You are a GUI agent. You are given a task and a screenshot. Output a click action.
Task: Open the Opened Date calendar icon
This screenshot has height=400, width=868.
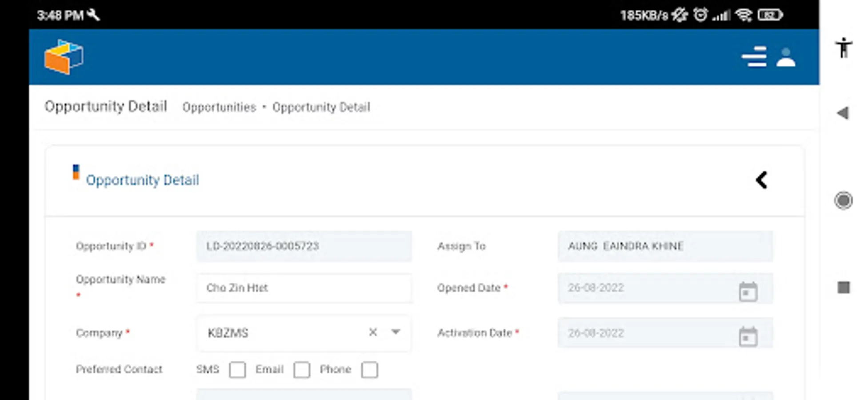748,292
